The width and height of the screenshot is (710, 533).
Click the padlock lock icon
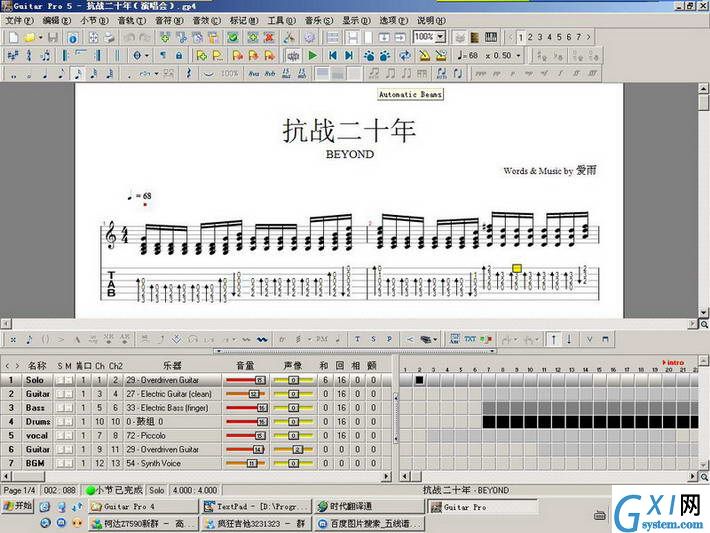(x=179, y=56)
